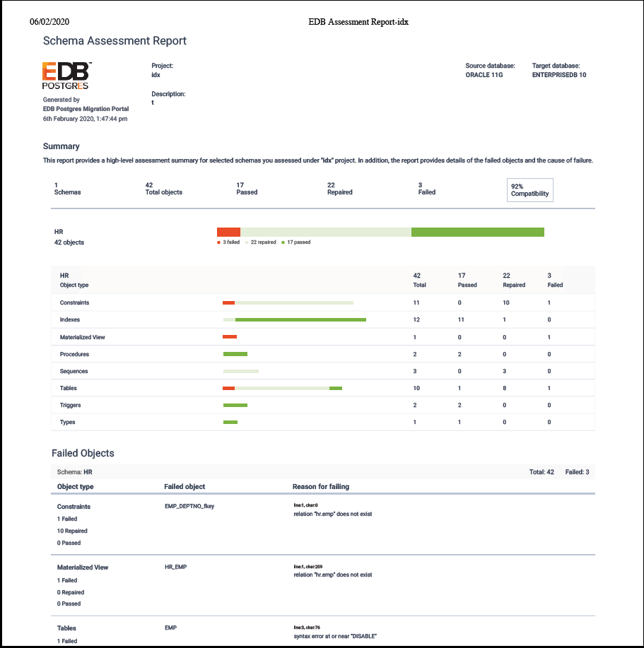Viewport: 644px width, 648px height.
Task: Click the 10 Repaired text under Constraints
Action: click(72, 531)
